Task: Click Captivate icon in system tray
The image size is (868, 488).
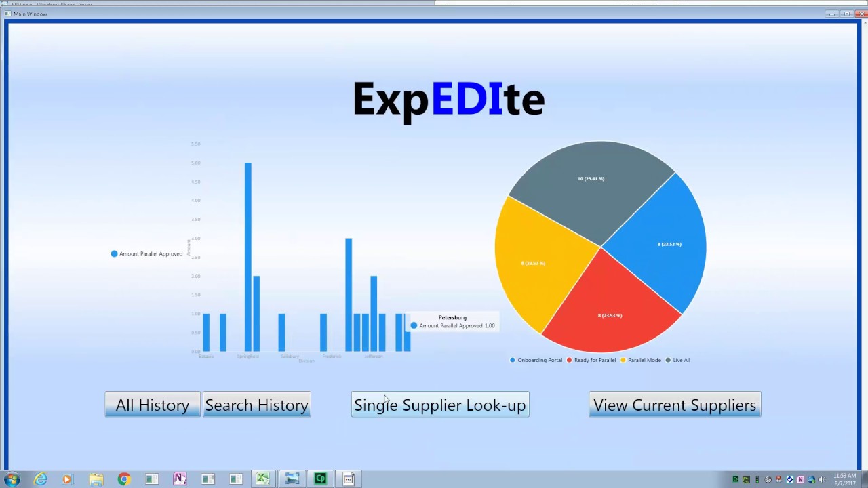Action: click(x=735, y=479)
